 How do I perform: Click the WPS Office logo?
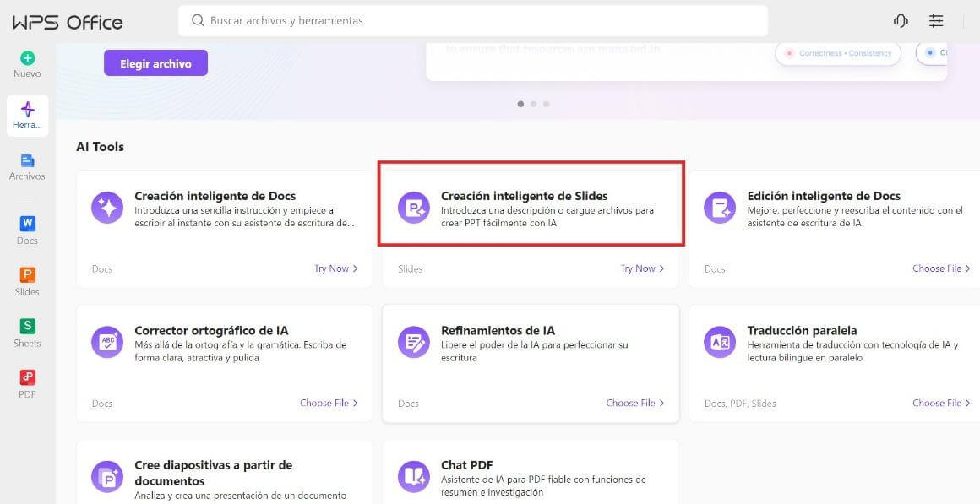pyautogui.click(x=68, y=23)
